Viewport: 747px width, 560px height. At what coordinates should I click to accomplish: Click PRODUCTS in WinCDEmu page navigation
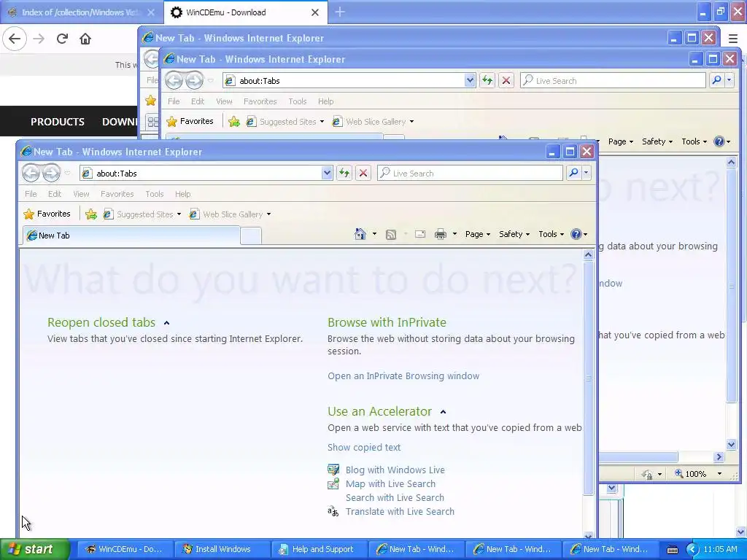coord(58,122)
